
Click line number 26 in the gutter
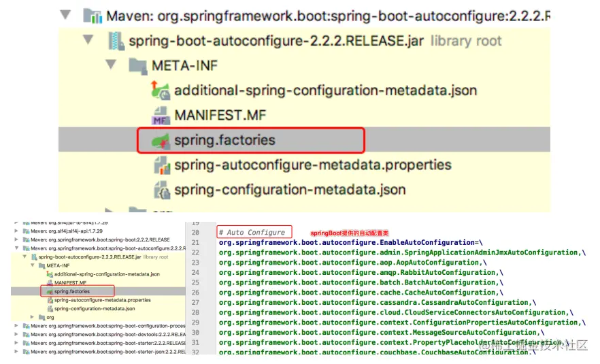point(195,293)
